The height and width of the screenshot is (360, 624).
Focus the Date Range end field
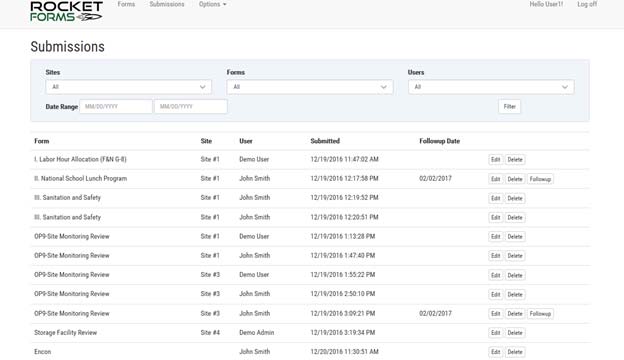point(191,106)
